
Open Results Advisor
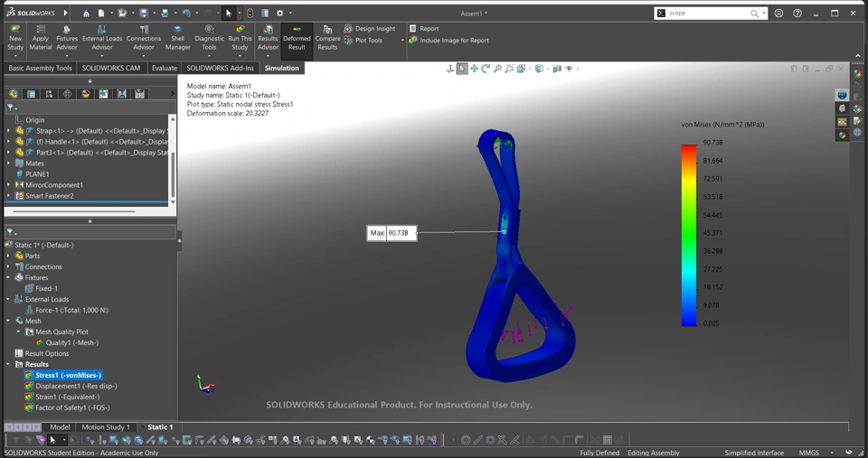click(268, 38)
